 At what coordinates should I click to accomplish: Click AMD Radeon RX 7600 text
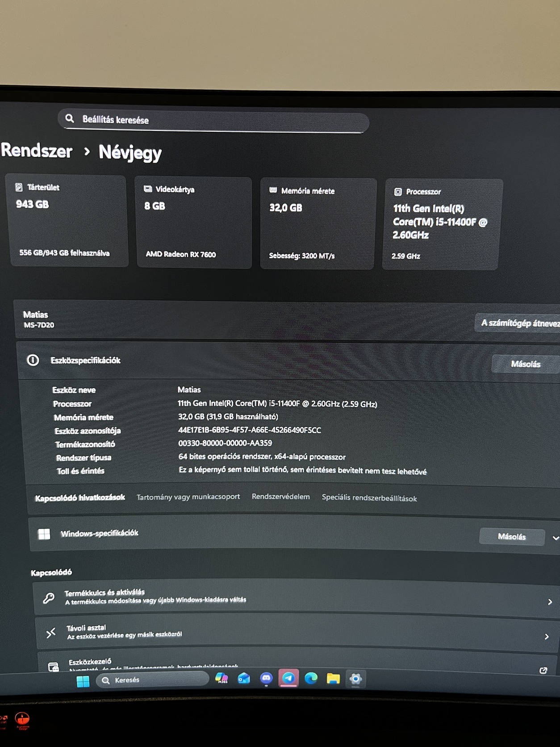click(181, 254)
